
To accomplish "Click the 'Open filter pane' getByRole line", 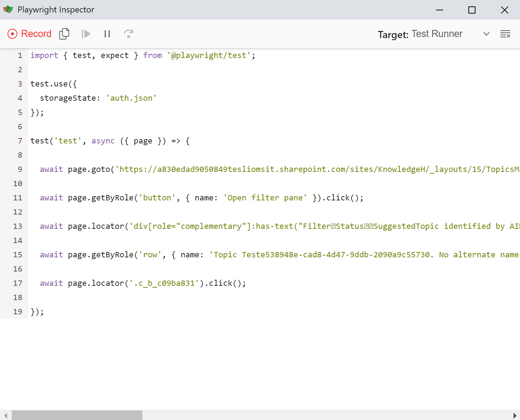I will pos(202,198).
